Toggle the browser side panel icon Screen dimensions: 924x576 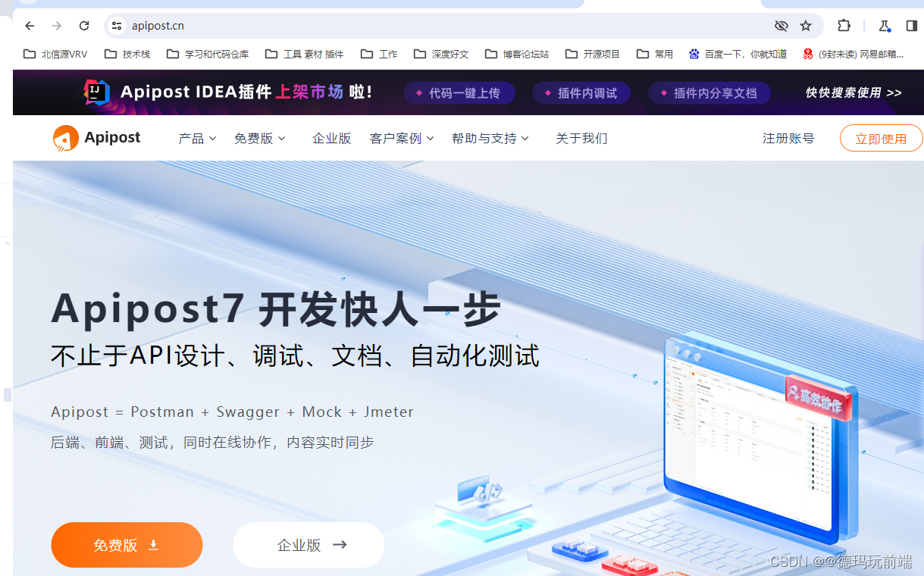click(x=911, y=26)
